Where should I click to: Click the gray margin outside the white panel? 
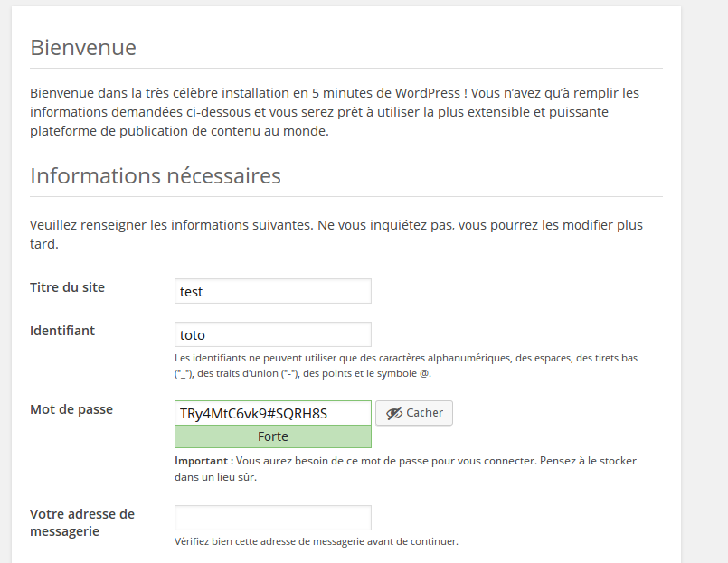[704, 278]
